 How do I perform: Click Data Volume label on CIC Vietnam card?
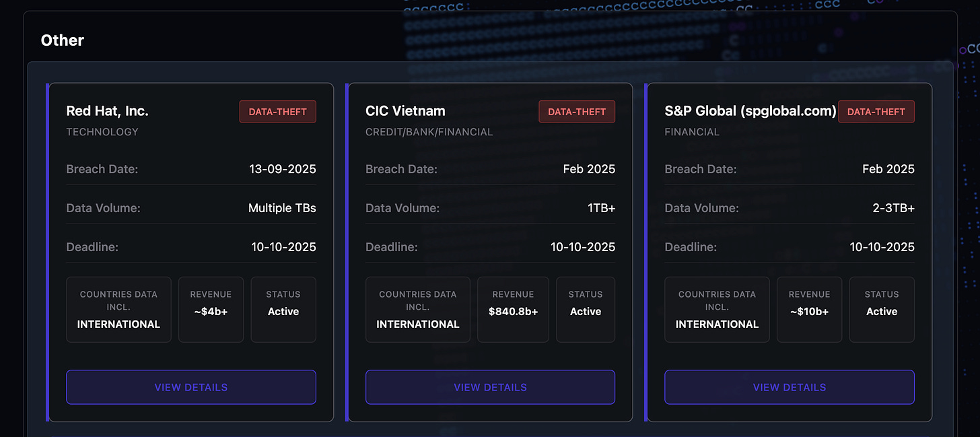[x=403, y=208]
